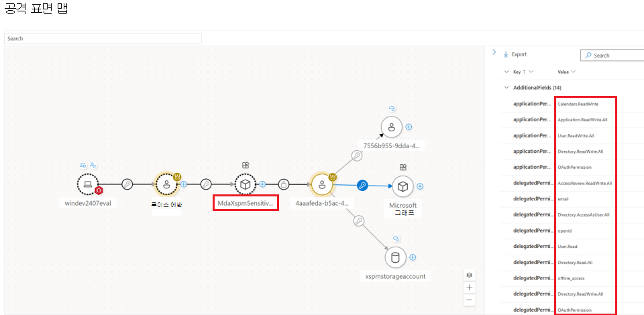The height and width of the screenshot is (315, 644).
Task: Click the email permission value
Action: coord(563,199)
